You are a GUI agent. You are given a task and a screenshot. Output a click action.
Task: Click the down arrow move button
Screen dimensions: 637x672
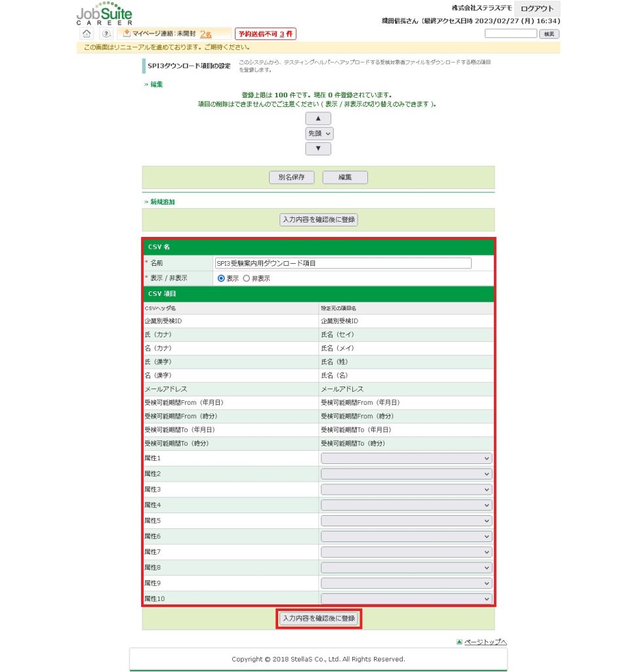[318, 148]
